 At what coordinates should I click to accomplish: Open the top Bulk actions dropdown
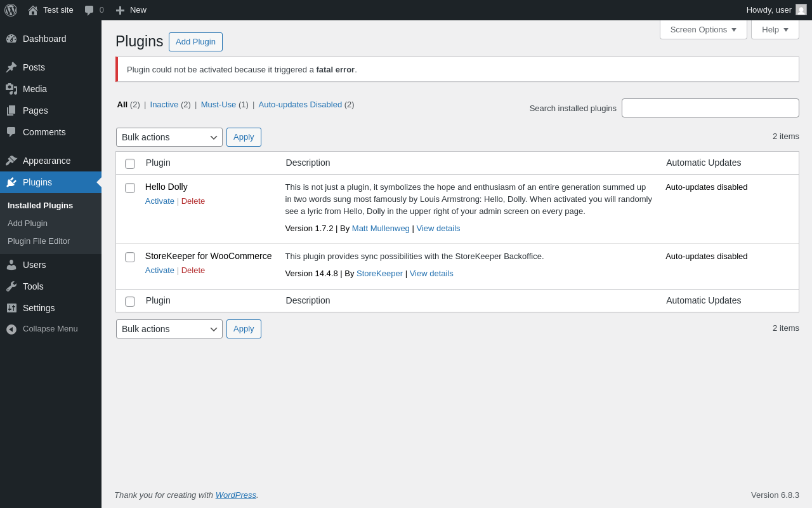[169, 137]
